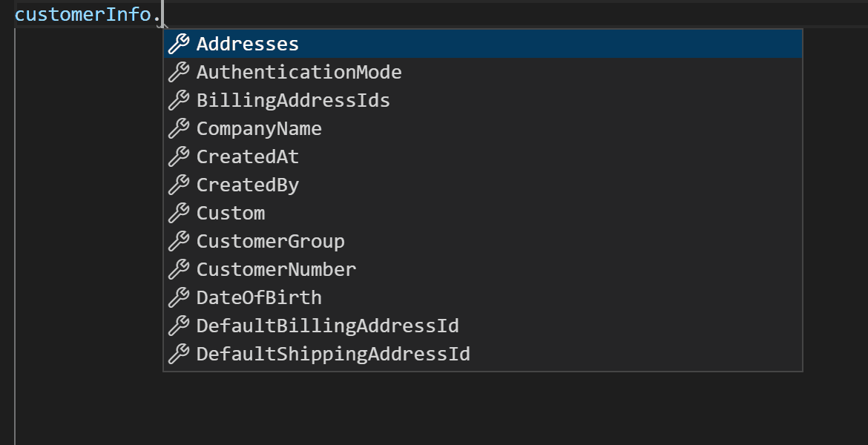Click the property icon next to BillingAddressIds

click(x=179, y=100)
